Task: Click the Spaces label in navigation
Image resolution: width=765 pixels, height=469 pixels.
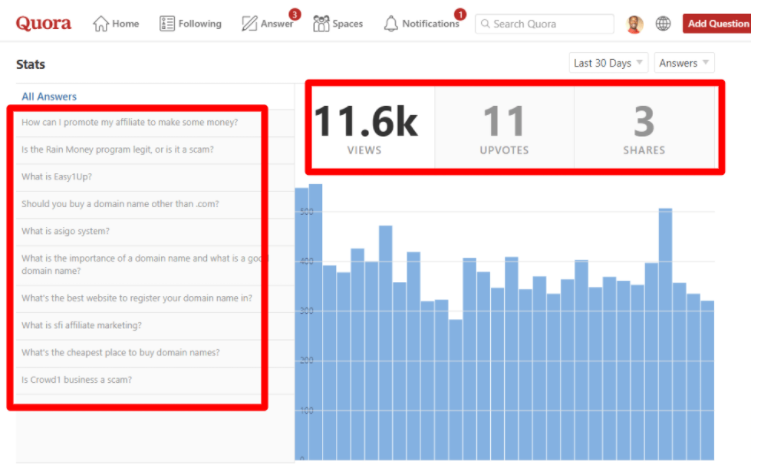Action: pyautogui.click(x=347, y=24)
